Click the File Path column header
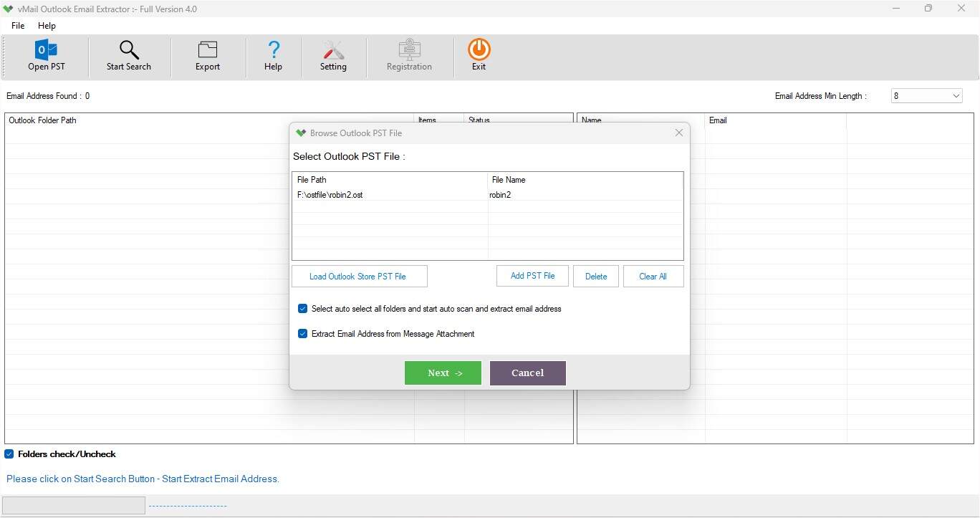This screenshot has width=980, height=518. (390, 180)
